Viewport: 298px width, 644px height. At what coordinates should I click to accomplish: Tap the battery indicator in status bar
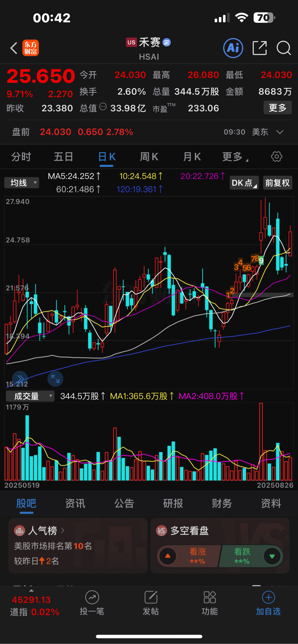tap(264, 18)
